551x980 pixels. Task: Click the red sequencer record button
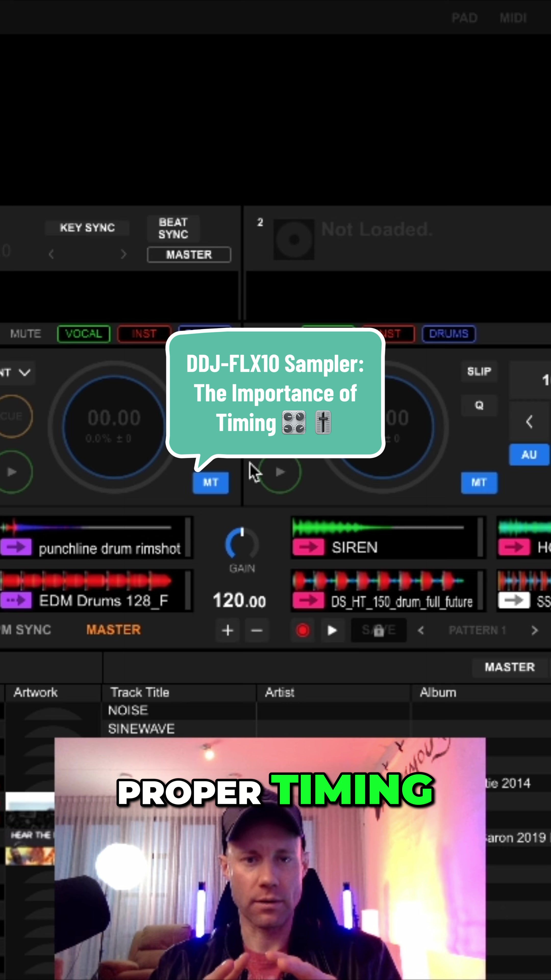(x=303, y=630)
